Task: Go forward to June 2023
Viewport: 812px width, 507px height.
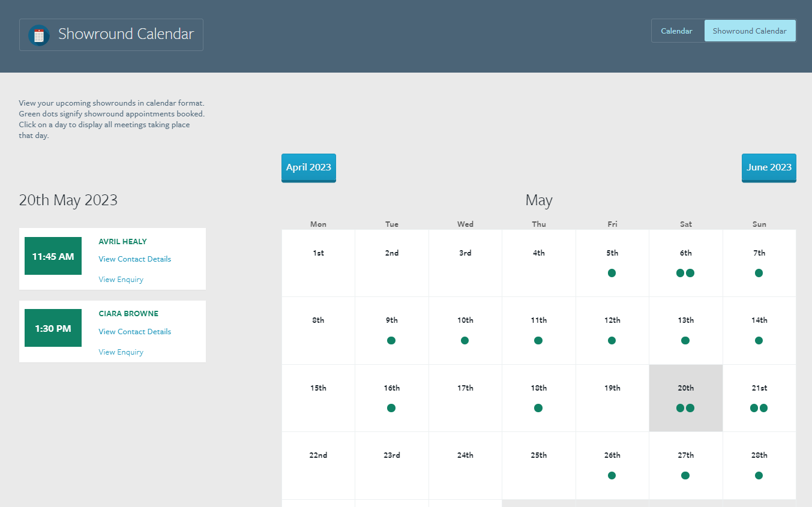Action: pyautogui.click(x=769, y=167)
